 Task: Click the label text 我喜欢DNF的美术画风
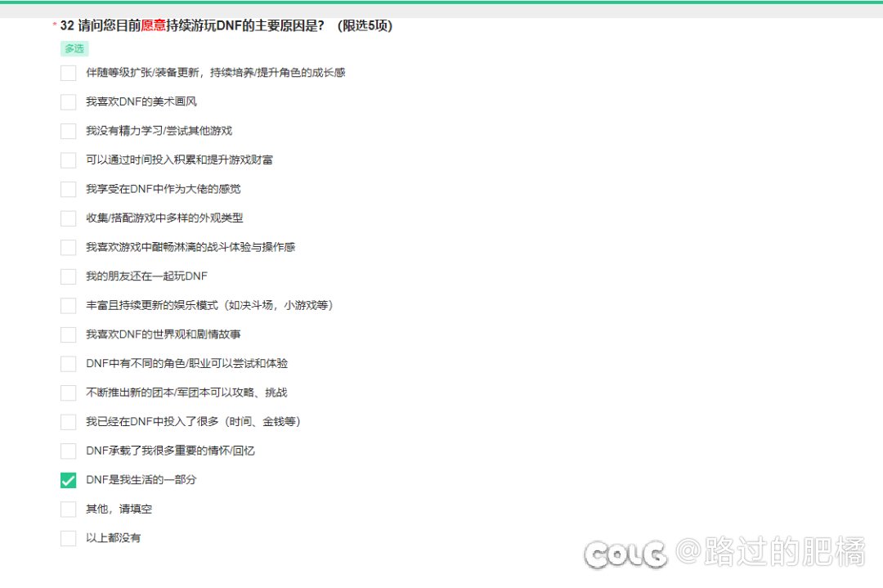141,102
